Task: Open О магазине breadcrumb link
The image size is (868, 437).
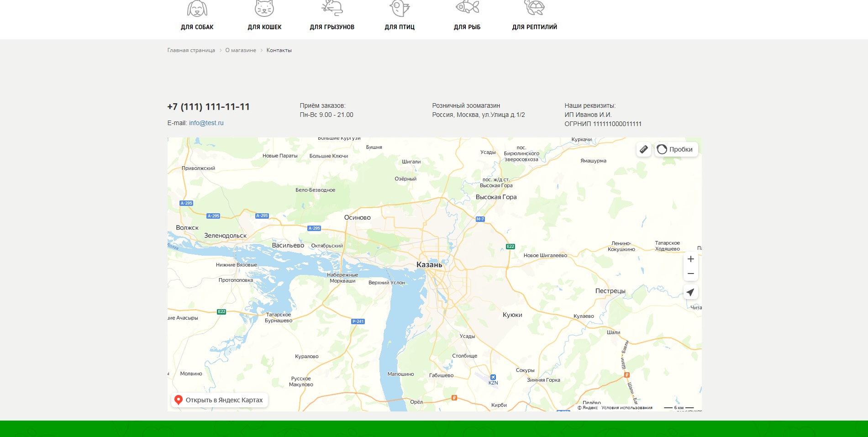Action: click(x=240, y=50)
